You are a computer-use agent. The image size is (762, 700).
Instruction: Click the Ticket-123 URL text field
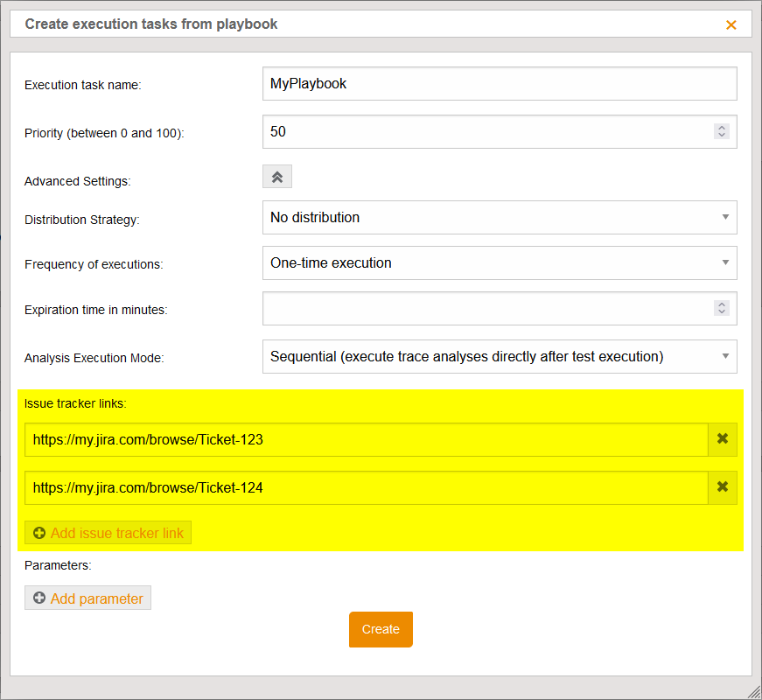coord(366,440)
